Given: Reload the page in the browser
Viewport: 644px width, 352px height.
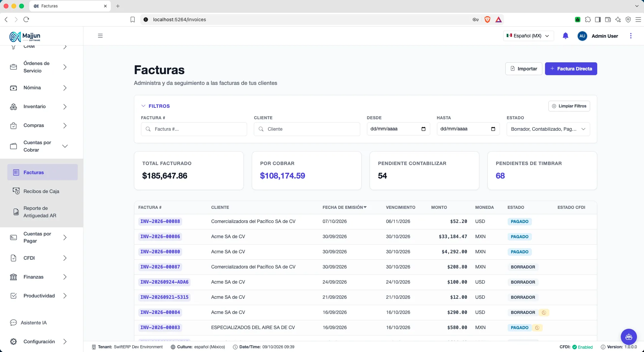Looking at the screenshot, I should click(x=26, y=20).
